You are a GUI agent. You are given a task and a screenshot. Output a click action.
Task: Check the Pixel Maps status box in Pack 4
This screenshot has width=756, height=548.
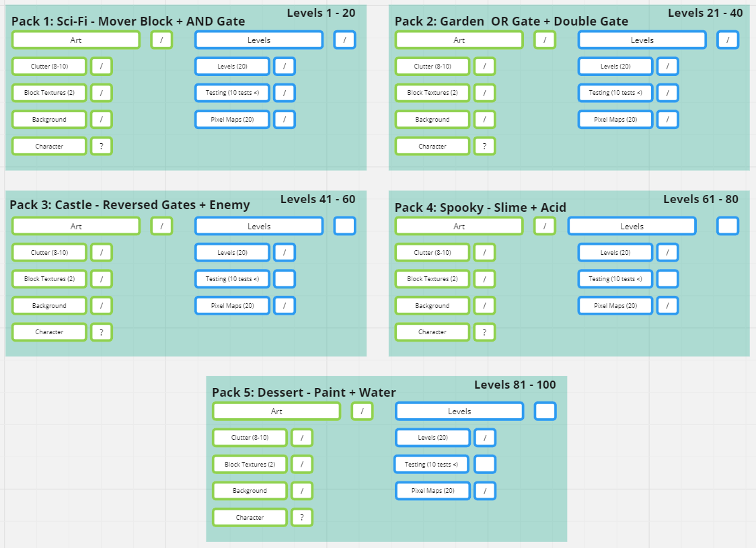667,305
